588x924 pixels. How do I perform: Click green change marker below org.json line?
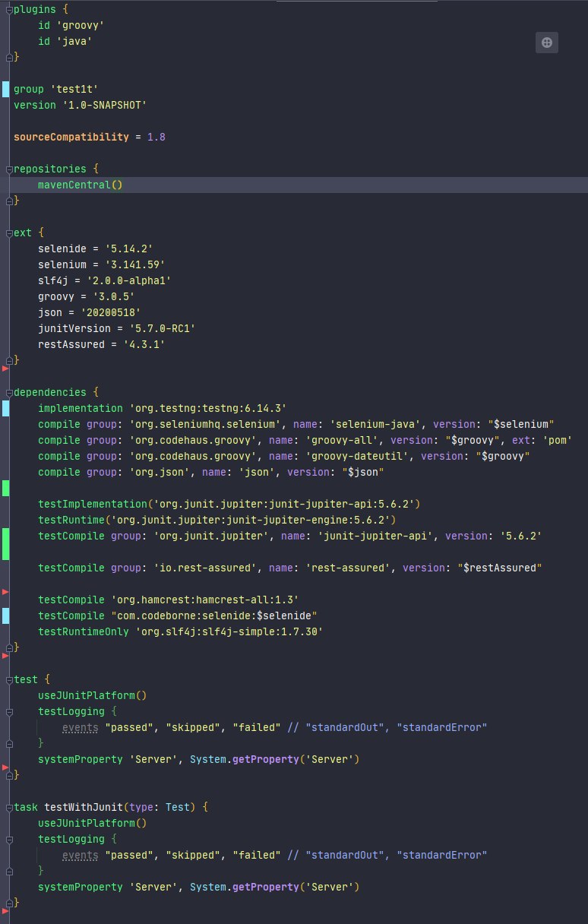(6, 488)
